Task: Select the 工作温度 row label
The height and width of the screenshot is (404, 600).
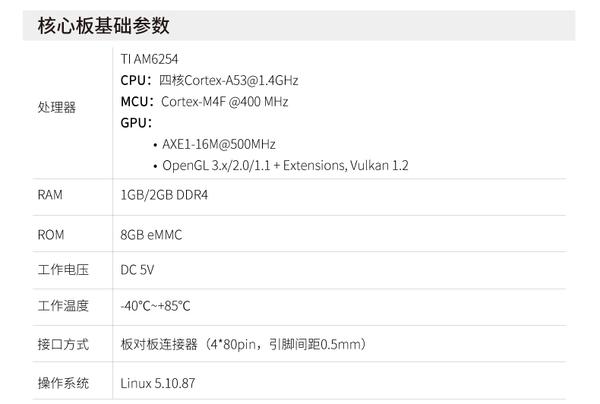Action: pos(62,306)
